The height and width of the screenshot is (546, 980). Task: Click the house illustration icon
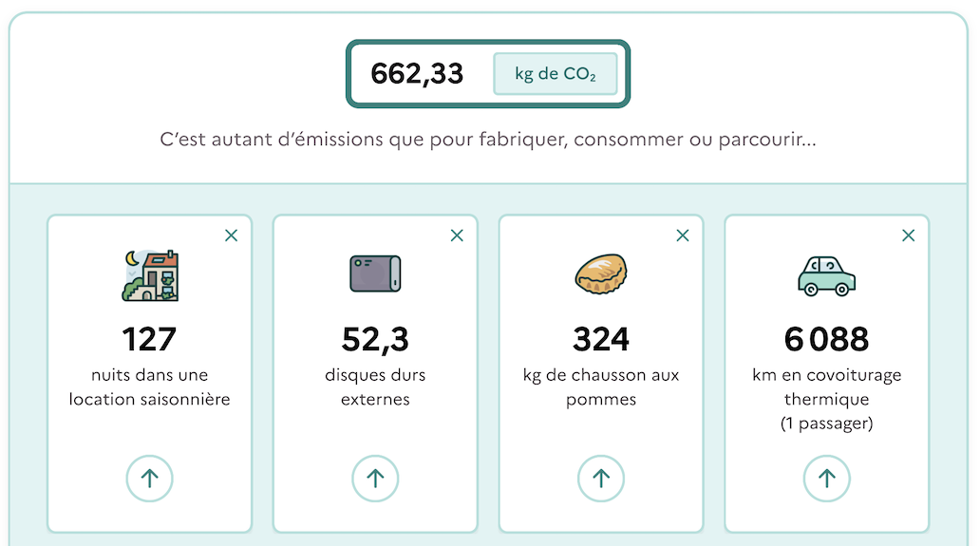coord(150,275)
